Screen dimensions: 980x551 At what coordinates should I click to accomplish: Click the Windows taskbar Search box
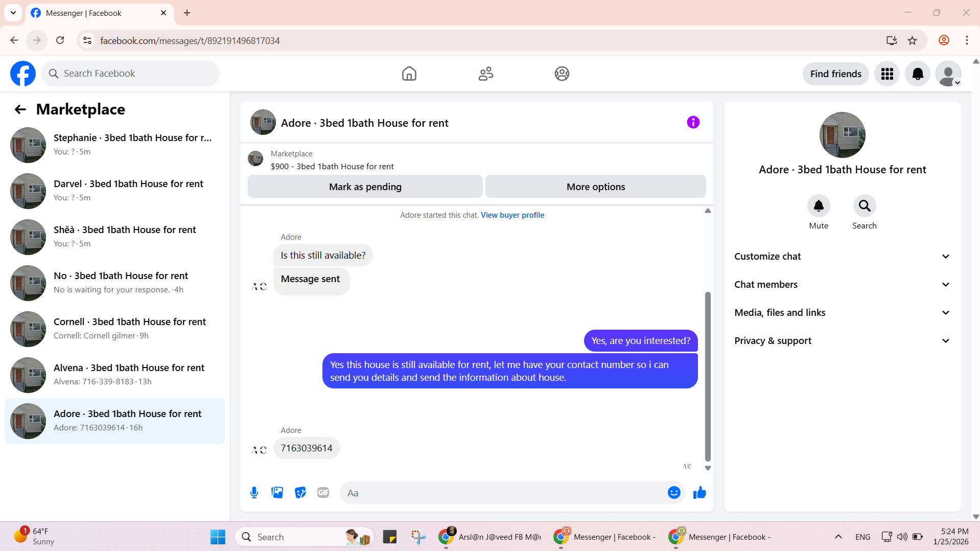pyautogui.click(x=304, y=537)
